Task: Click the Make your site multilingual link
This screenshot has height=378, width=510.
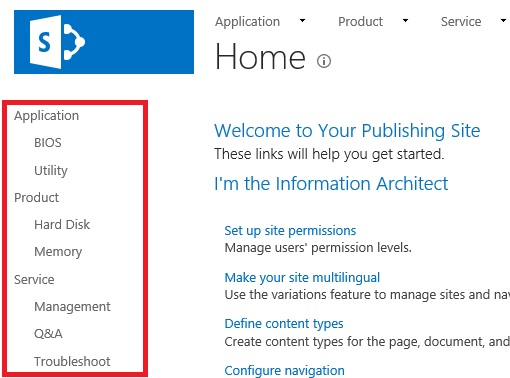Action: 302,278
